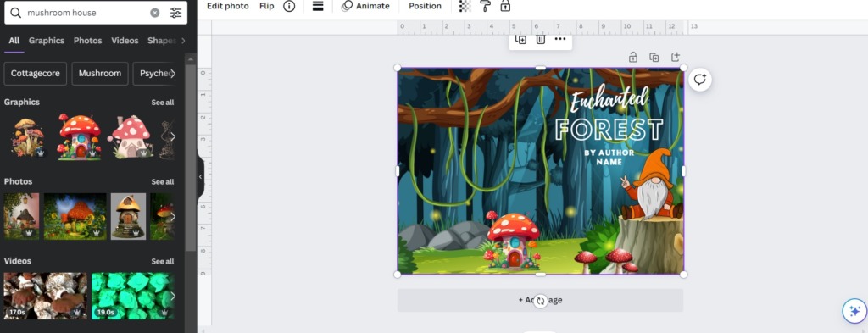Select the first mushroom house photo thumbnail
868x333 pixels.
[21, 216]
